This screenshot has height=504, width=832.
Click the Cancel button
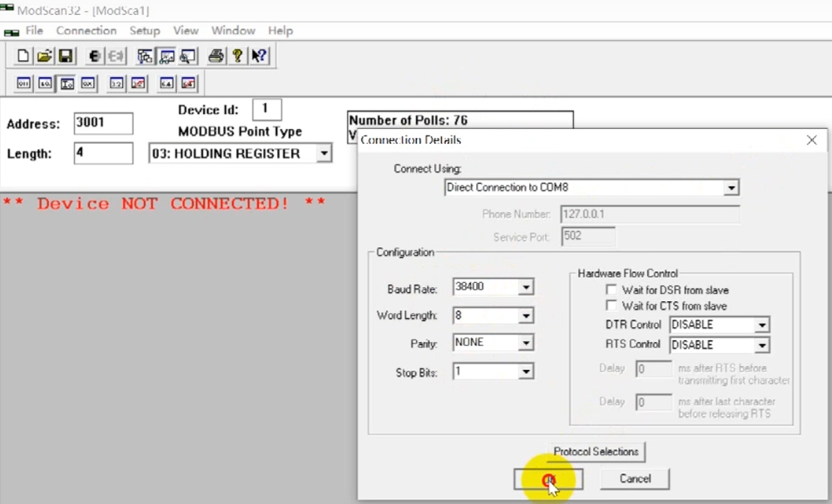click(x=635, y=478)
